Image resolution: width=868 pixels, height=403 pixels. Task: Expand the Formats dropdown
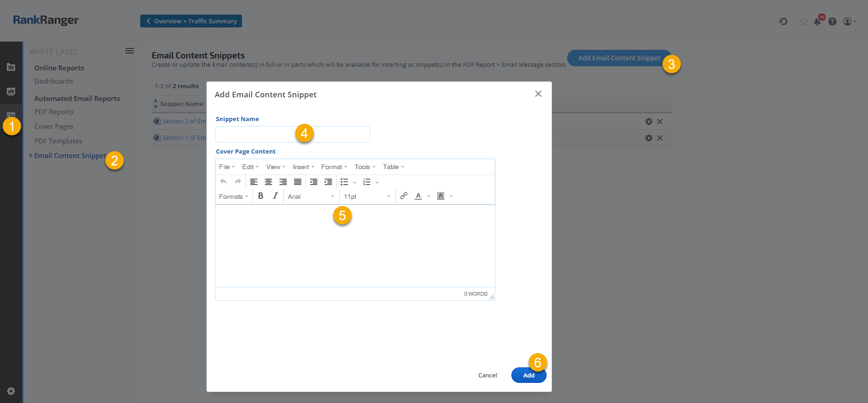[x=233, y=196]
